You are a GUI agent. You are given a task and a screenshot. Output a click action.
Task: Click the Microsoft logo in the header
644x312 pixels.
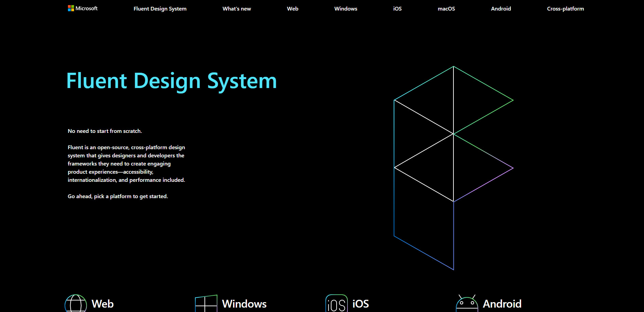coord(83,8)
